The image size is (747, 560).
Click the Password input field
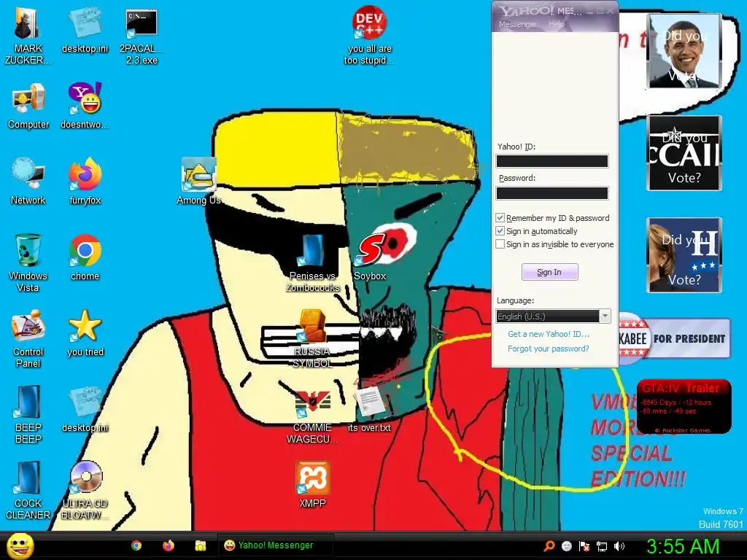coord(552,192)
